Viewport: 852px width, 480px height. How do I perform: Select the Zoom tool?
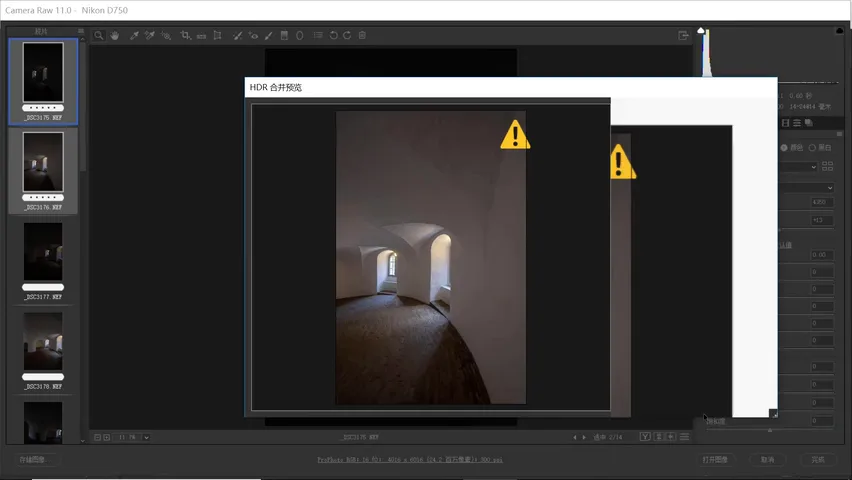[98, 35]
